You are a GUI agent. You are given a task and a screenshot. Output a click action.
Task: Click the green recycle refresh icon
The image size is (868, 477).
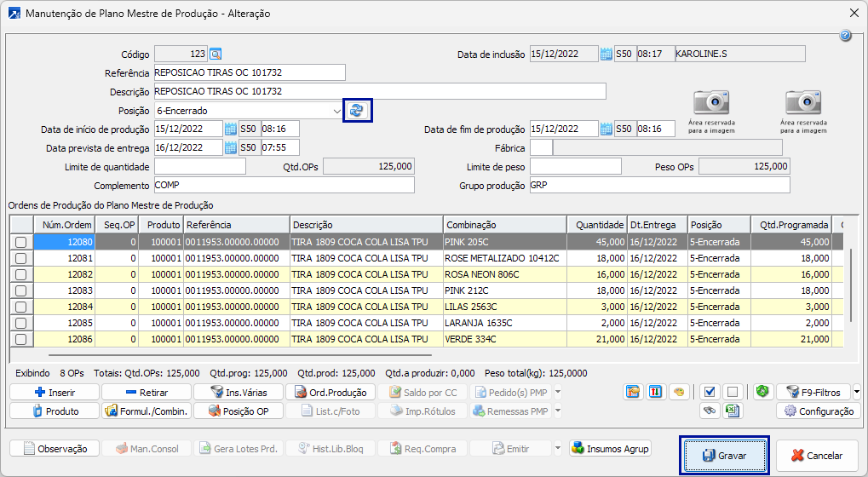(762, 392)
